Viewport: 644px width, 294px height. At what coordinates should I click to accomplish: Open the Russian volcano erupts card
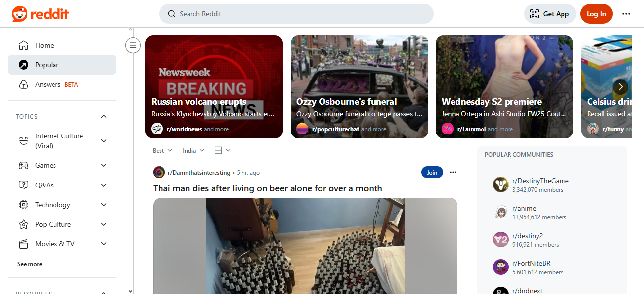click(x=214, y=87)
